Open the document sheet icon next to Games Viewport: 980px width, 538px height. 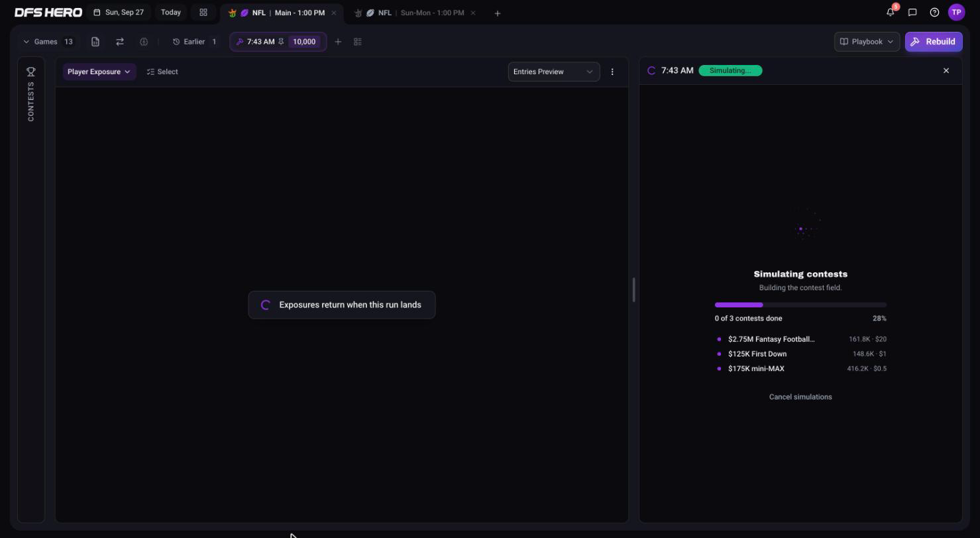pyautogui.click(x=95, y=42)
